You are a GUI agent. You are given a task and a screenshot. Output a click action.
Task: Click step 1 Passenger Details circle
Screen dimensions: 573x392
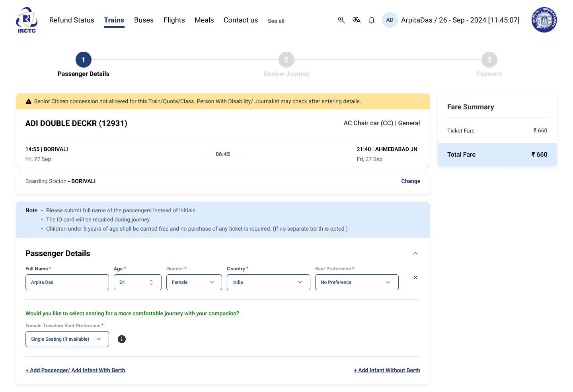(x=84, y=60)
